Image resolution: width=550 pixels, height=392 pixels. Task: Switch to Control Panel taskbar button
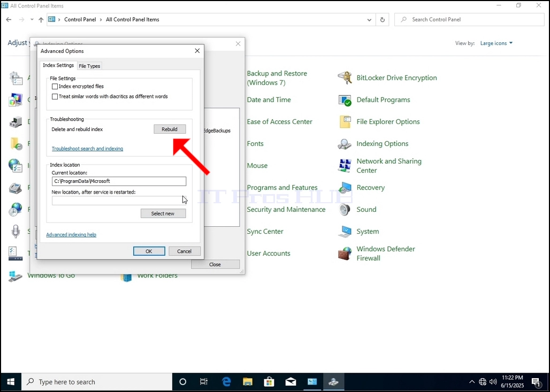point(312,382)
